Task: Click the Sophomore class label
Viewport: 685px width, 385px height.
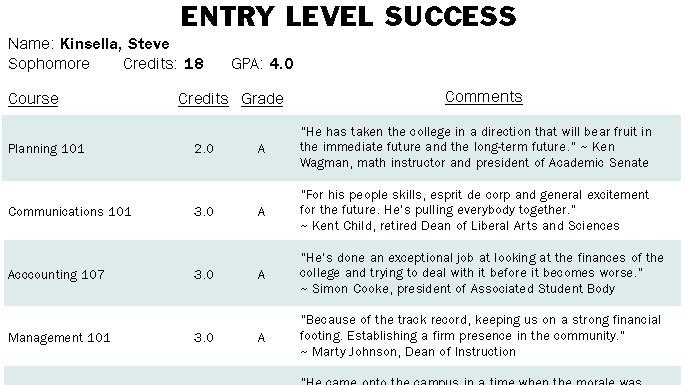Action: point(48,64)
